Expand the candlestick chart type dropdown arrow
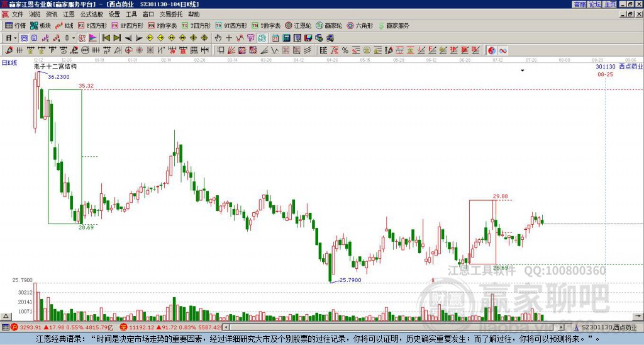 point(74,38)
